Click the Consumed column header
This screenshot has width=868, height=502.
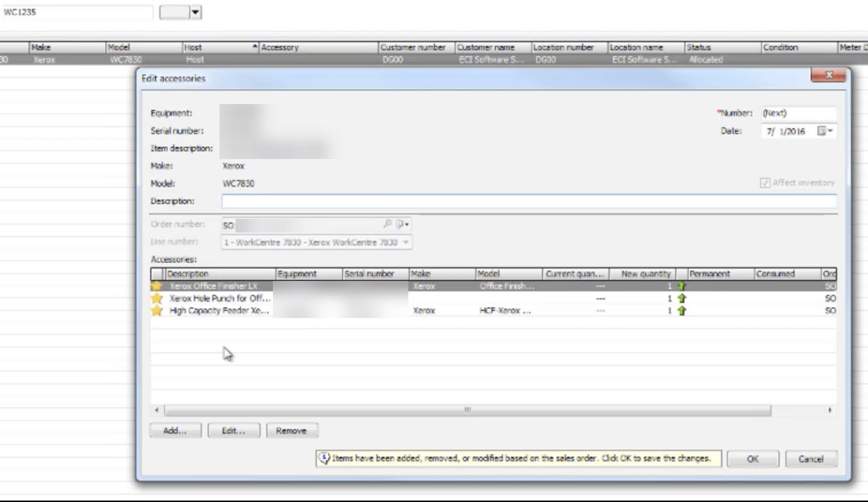(788, 274)
